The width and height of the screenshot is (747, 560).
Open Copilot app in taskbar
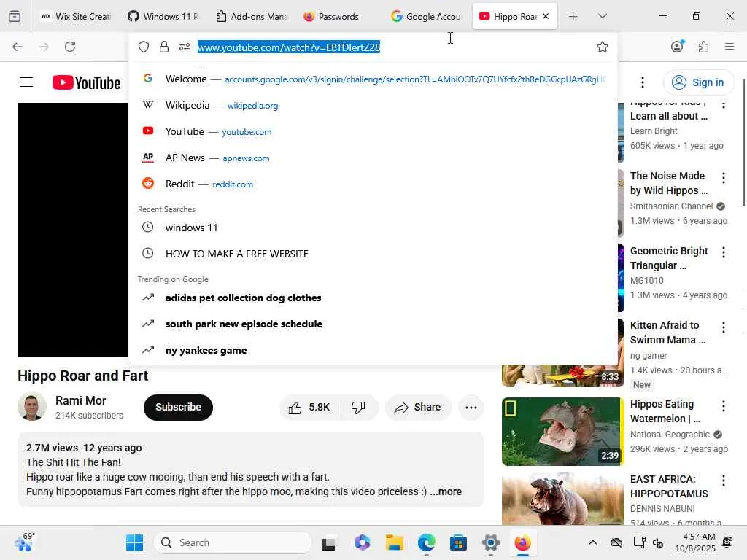click(363, 542)
